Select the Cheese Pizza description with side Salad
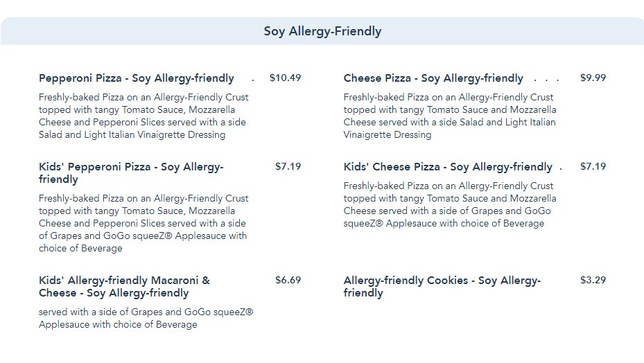The width and height of the screenshot is (644, 363). click(449, 116)
